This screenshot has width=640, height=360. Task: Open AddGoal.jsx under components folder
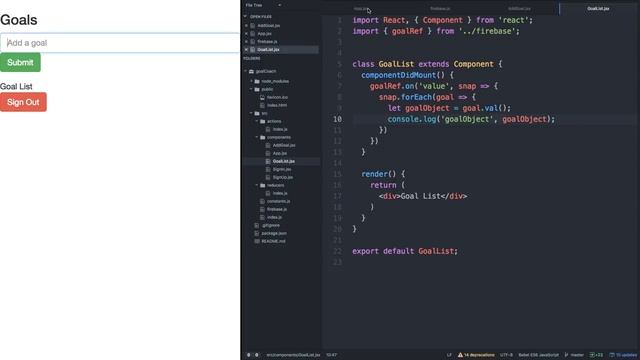tap(284, 145)
